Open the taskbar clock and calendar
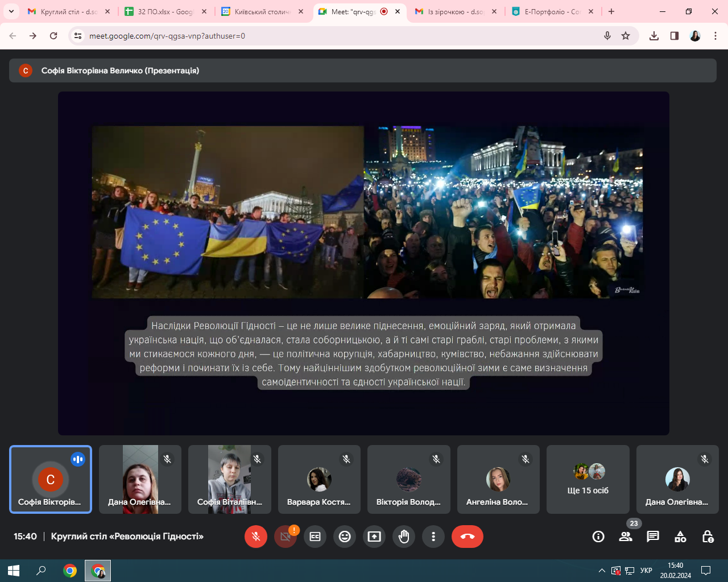The image size is (728, 582). [675, 571]
